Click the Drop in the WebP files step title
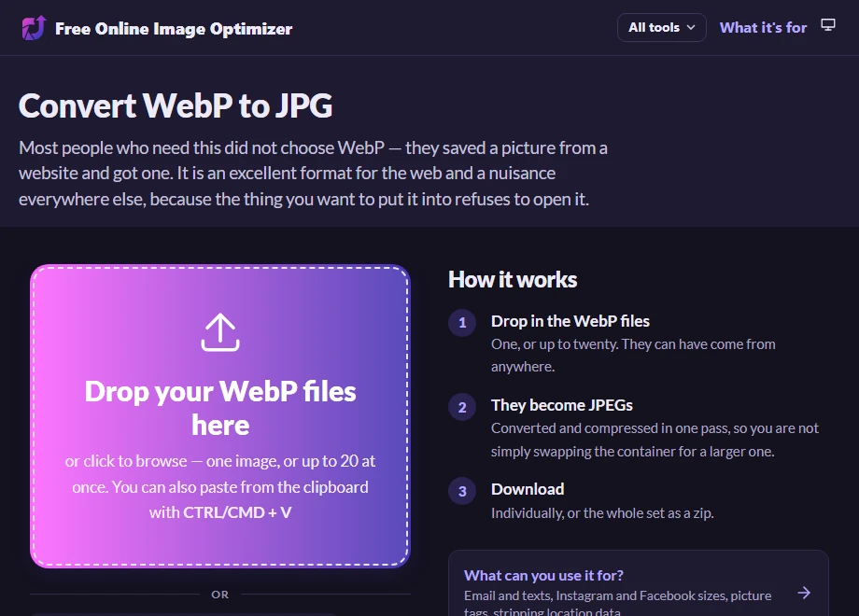 [x=570, y=321]
